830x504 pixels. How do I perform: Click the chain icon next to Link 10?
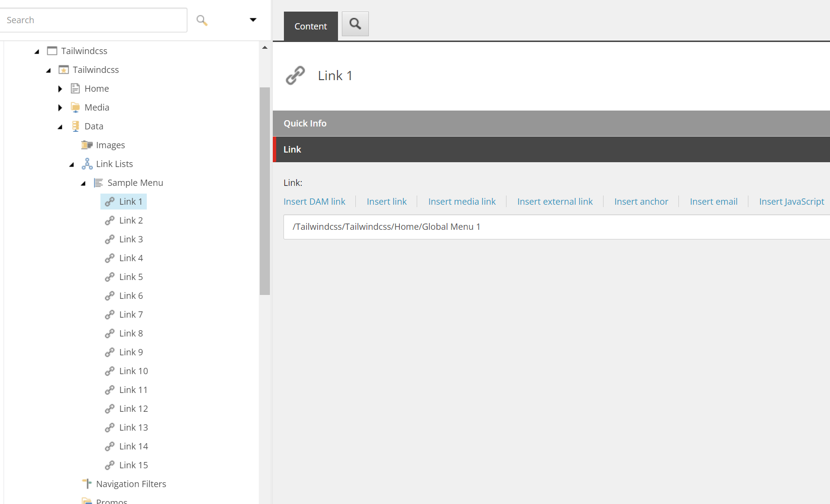[110, 371]
